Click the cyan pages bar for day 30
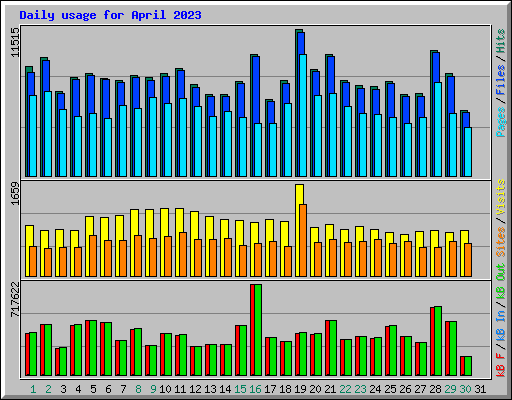 468,152
